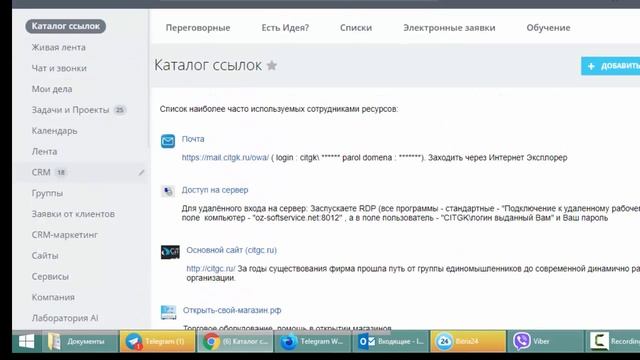This screenshot has height=360, width=640.
Task: Open Списки tab
Action: pos(356,28)
